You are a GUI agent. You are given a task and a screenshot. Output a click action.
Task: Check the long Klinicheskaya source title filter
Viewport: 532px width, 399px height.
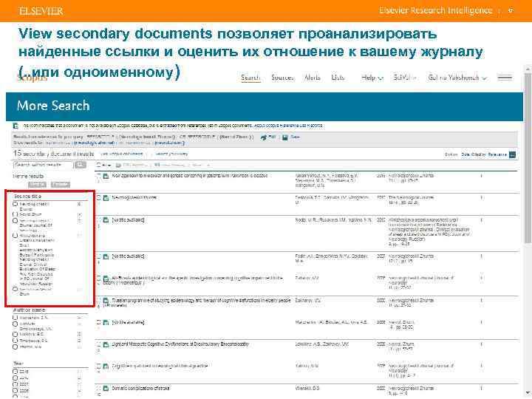coord(16,236)
